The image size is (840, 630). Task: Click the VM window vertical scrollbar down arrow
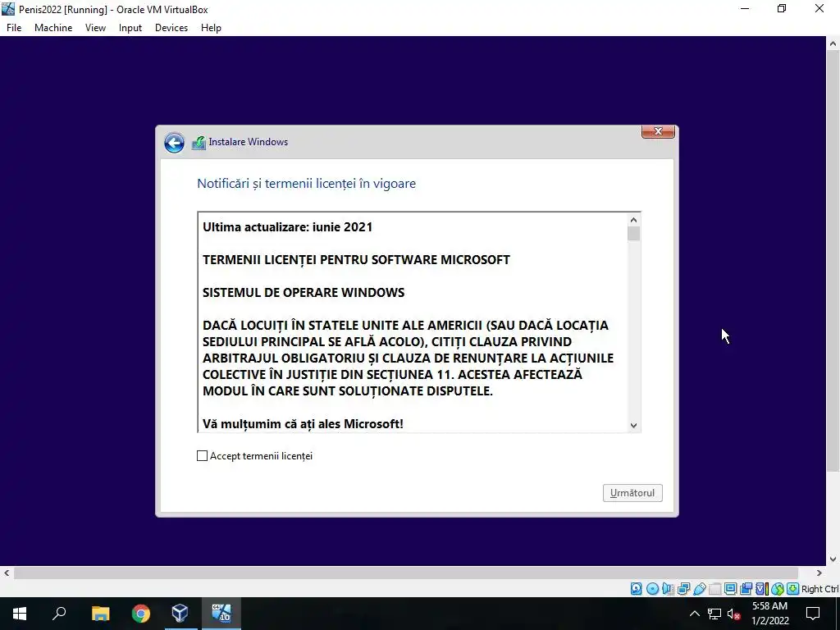coord(833,559)
